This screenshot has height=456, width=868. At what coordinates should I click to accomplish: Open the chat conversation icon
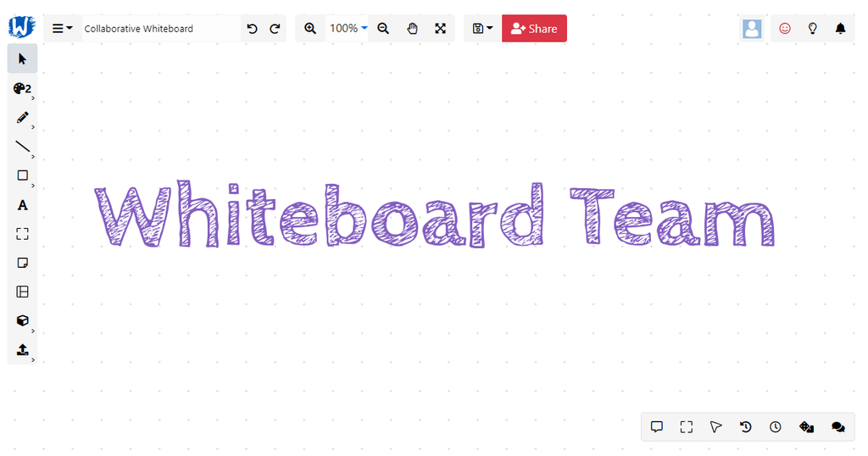[x=838, y=426]
